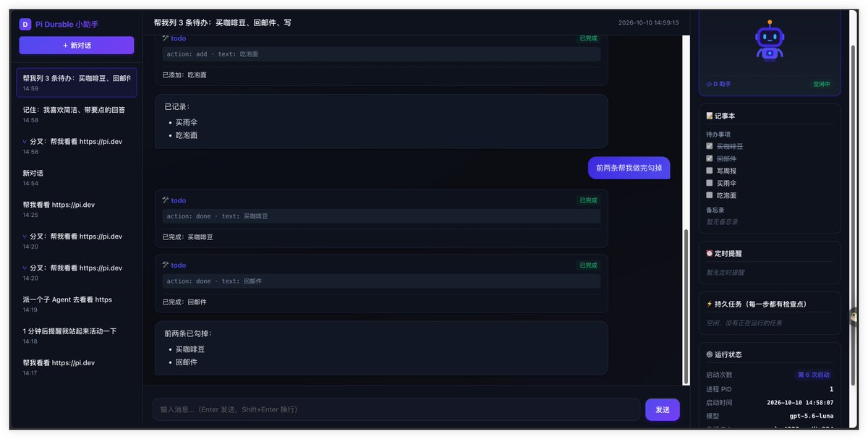Click the chat area vertical scrollbar
The image size is (868, 439).
pyautogui.click(x=686, y=307)
